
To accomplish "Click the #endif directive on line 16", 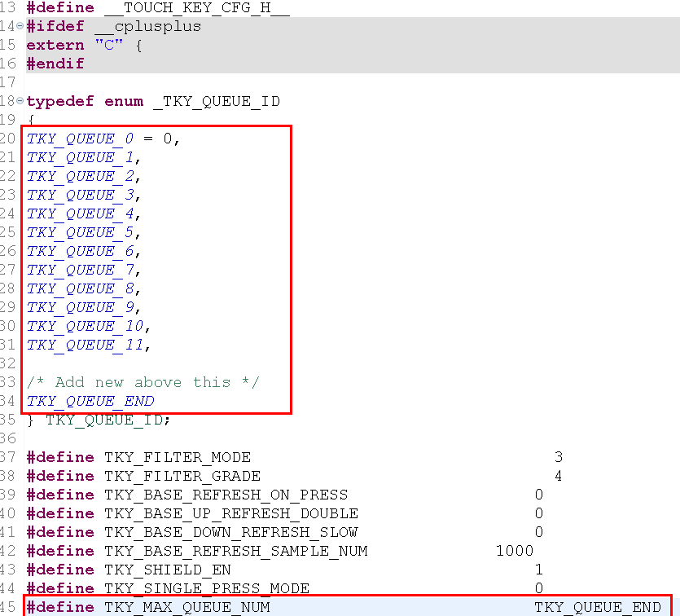I will pyautogui.click(x=55, y=64).
